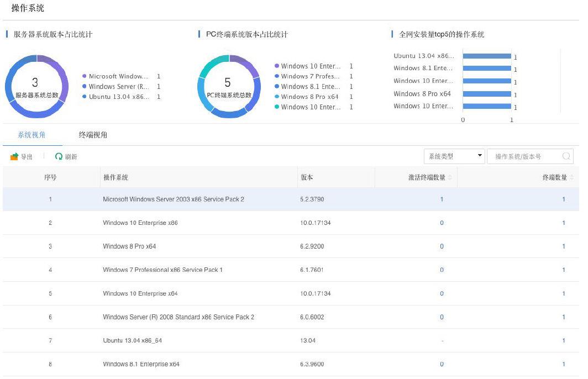
Task: Click the Ubuntu 13.04 bar in top5 chart
Action: click(487, 56)
